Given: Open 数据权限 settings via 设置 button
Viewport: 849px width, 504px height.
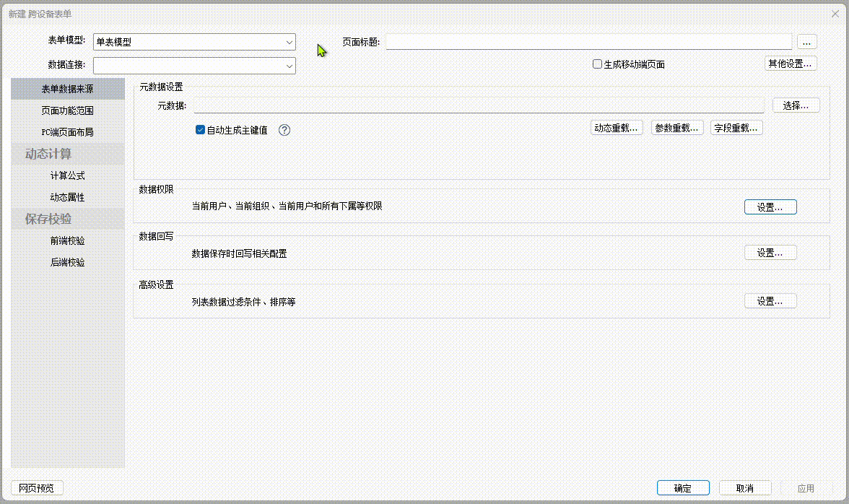Looking at the screenshot, I should pyautogui.click(x=770, y=207).
